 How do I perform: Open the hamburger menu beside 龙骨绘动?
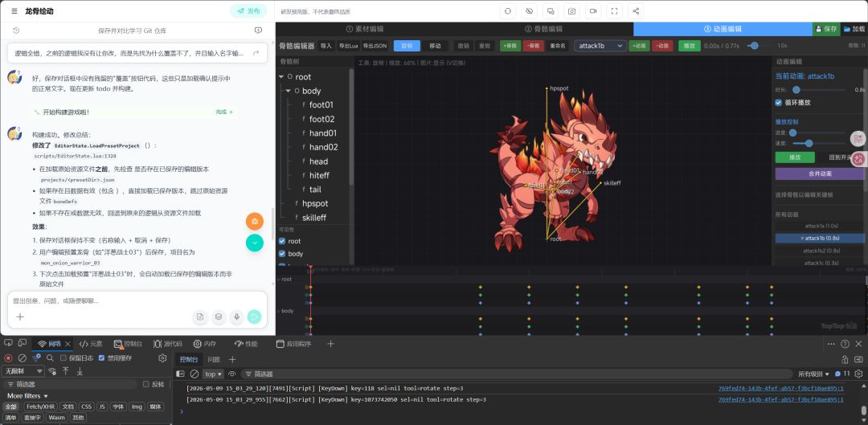(14, 11)
